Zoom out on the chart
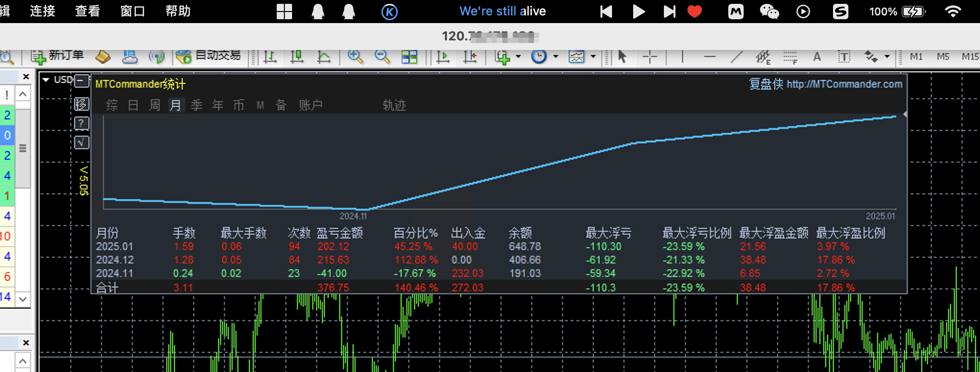This screenshot has height=372, width=980. (x=382, y=57)
